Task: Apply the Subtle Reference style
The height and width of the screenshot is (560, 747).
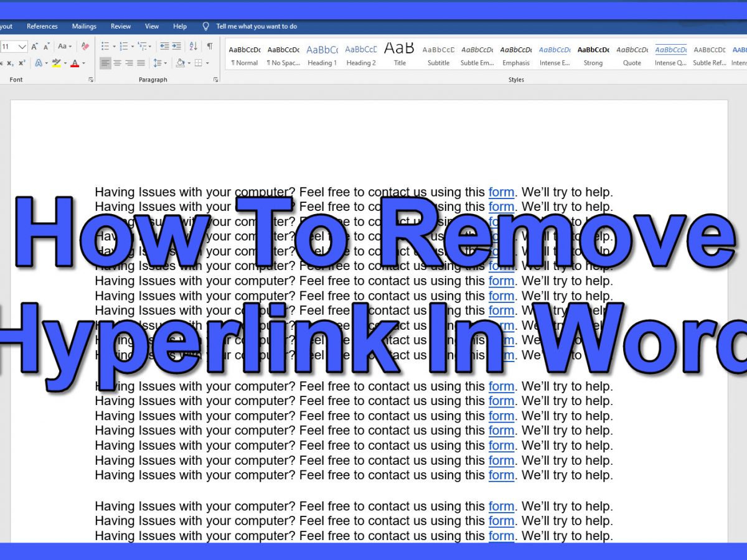Action: pyautogui.click(x=710, y=55)
